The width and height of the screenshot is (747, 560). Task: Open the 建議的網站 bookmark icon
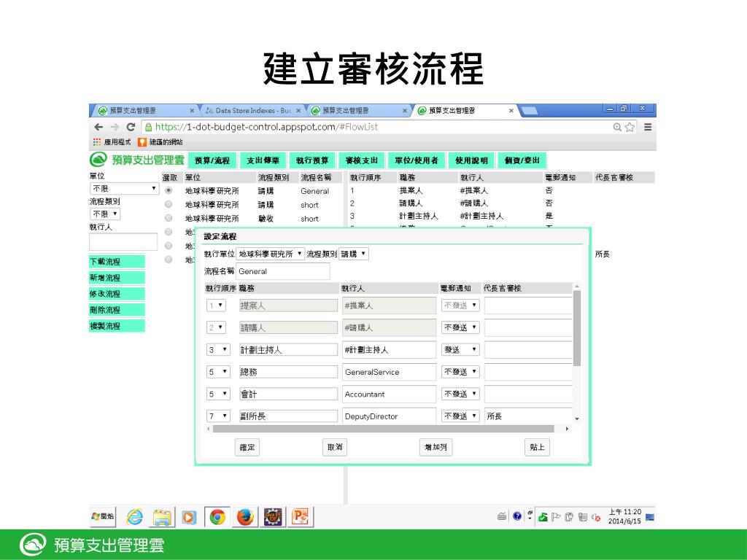coord(142,142)
